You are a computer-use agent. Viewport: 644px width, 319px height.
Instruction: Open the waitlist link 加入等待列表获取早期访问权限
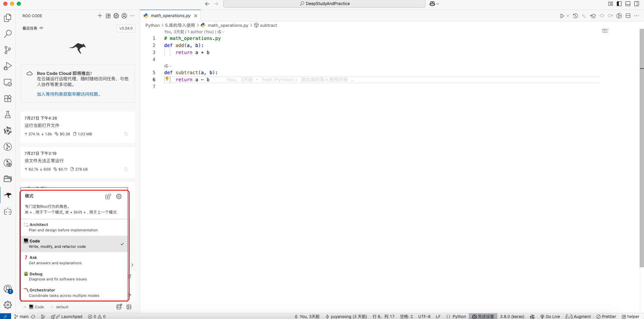point(69,94)
